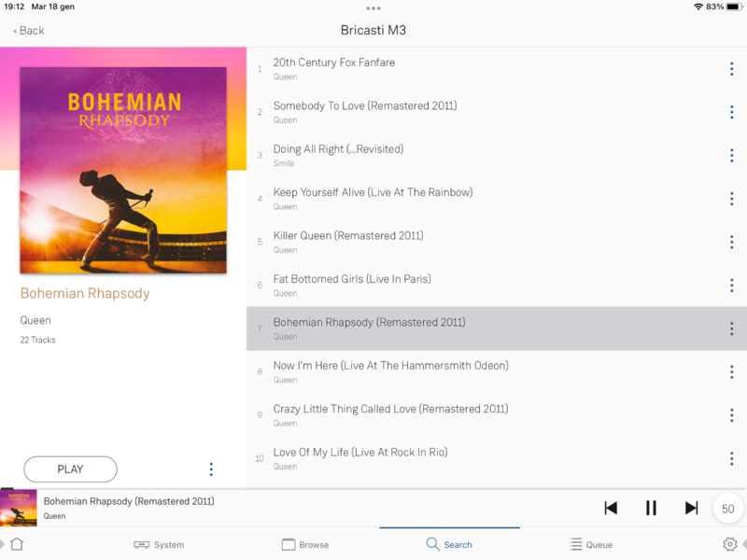747x560 pixels.
Task: Skip to the previous track
Action: 611,508
